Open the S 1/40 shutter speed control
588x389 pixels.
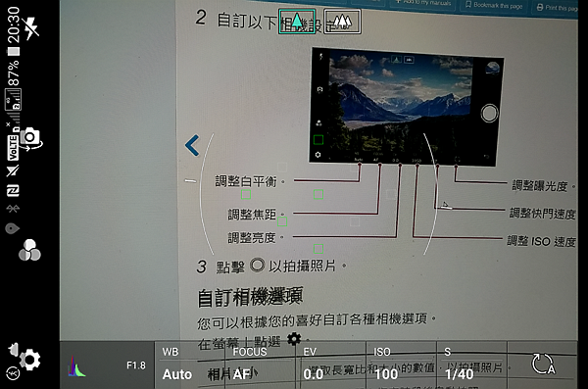coord(471,365)
